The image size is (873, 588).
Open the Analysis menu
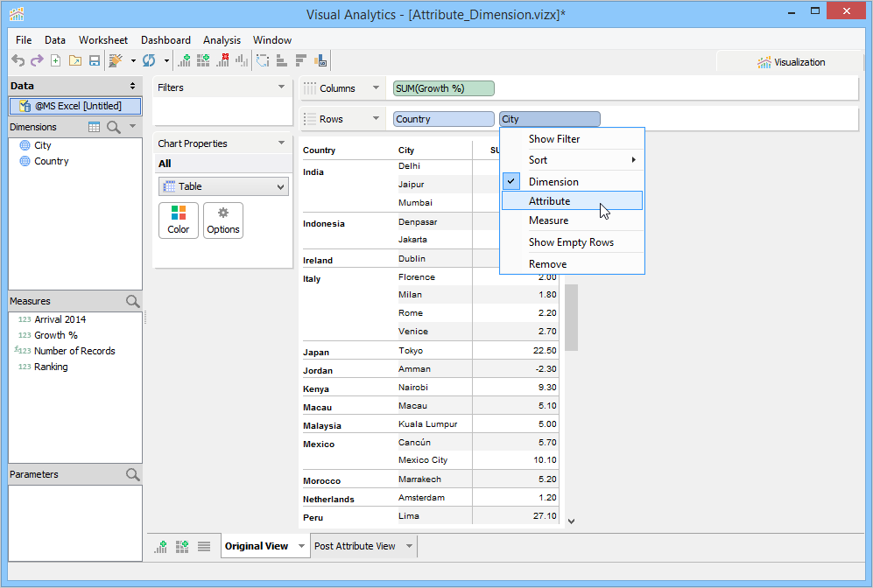(222, 40)
